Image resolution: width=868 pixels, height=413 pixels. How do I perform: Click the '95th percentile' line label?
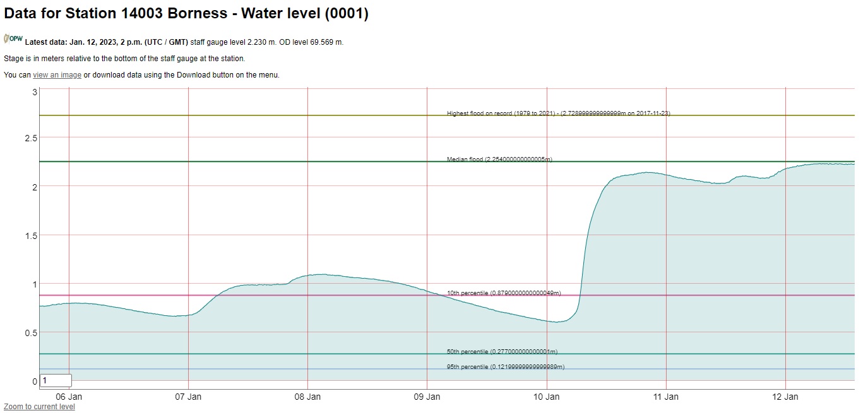pyautogui.click(x=505, y=367)
